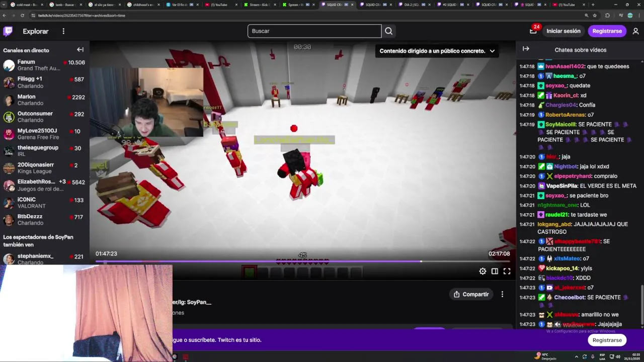Open 200iqonasierr Kings League channel
Screen dimensions: 644x362
45,168
